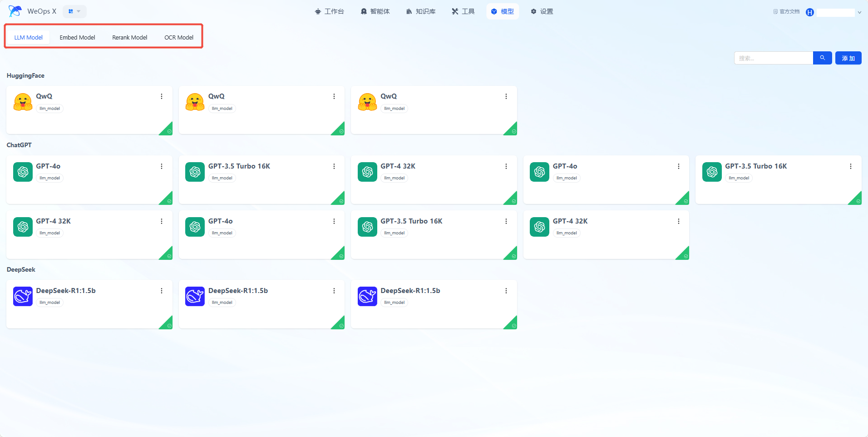
Task: Open the three-dot menu on the first QwQ card
Action: pyautogui.click(x=162, y=96)
